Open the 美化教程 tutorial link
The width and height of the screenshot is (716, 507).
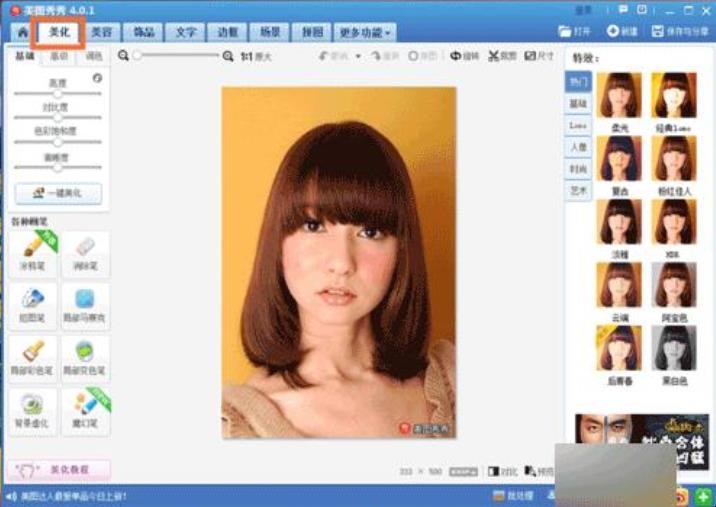tap(58, 470)
